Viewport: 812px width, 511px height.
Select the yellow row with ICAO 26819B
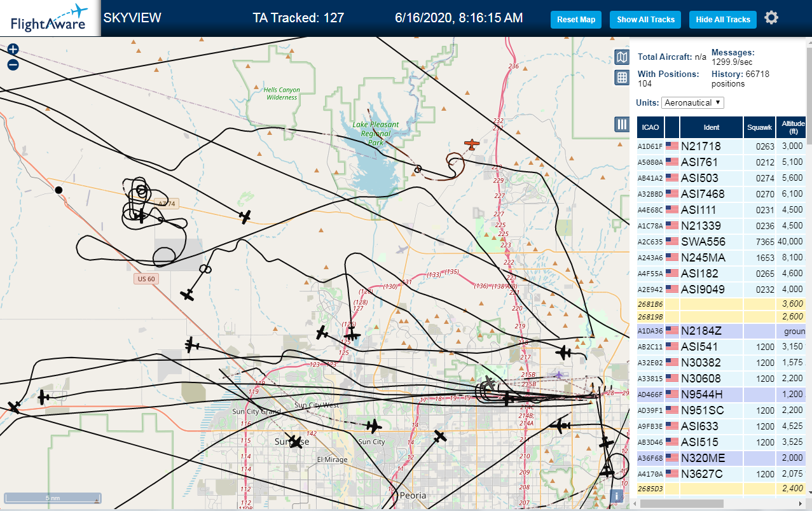pos(722,317)
